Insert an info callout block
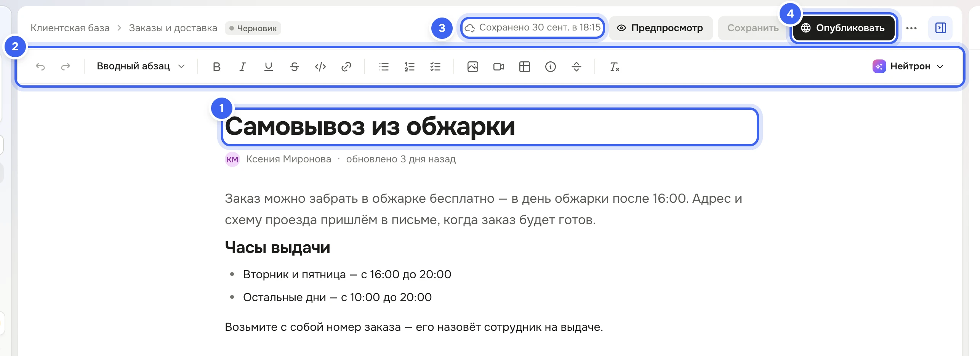Screen dimensions: 980x356 550,67
